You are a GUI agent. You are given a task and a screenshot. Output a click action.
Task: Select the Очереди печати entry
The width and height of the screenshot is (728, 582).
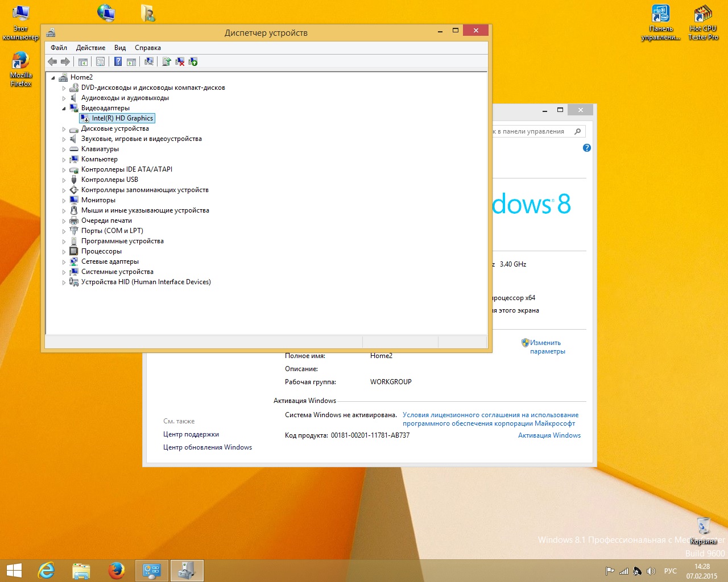(106, 221)
